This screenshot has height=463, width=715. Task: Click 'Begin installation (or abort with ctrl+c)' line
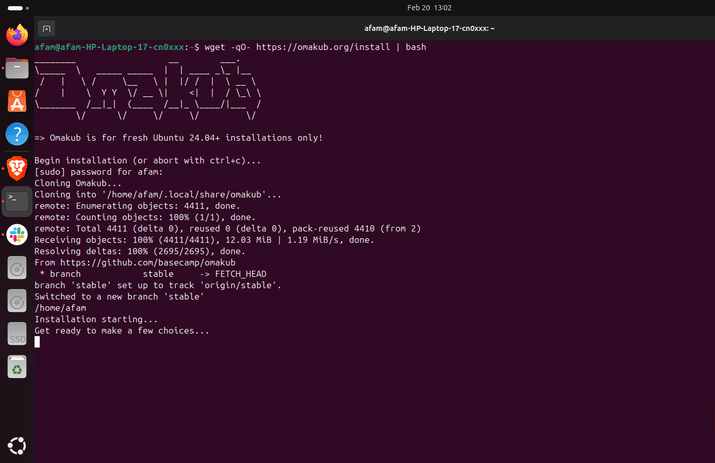(x=147, y=161)
